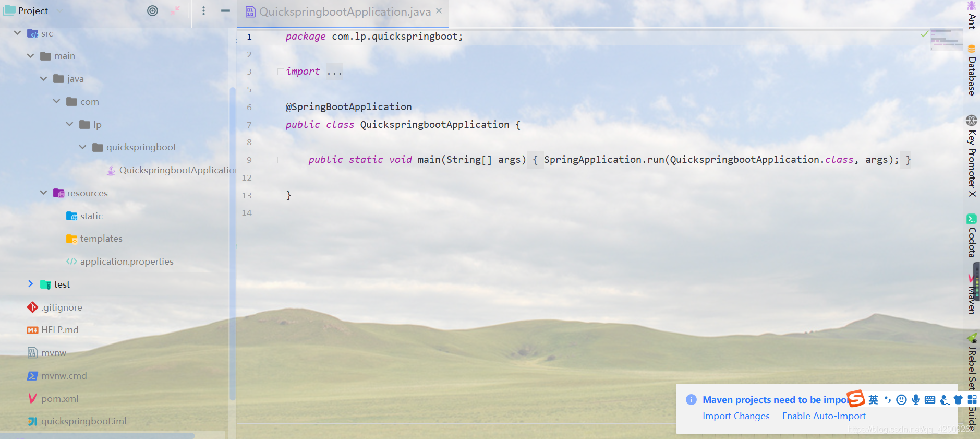
Task: Collapse the java folder chevron
Action: (x=43, y=78)
